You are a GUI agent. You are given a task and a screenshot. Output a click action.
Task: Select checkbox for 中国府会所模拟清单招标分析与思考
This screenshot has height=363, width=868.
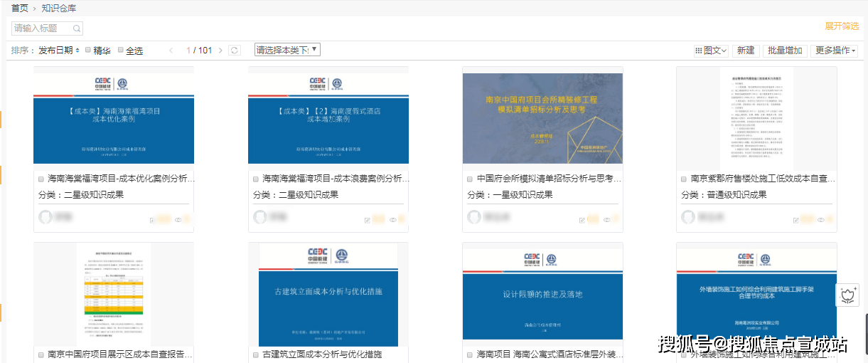tap(470, 179)
